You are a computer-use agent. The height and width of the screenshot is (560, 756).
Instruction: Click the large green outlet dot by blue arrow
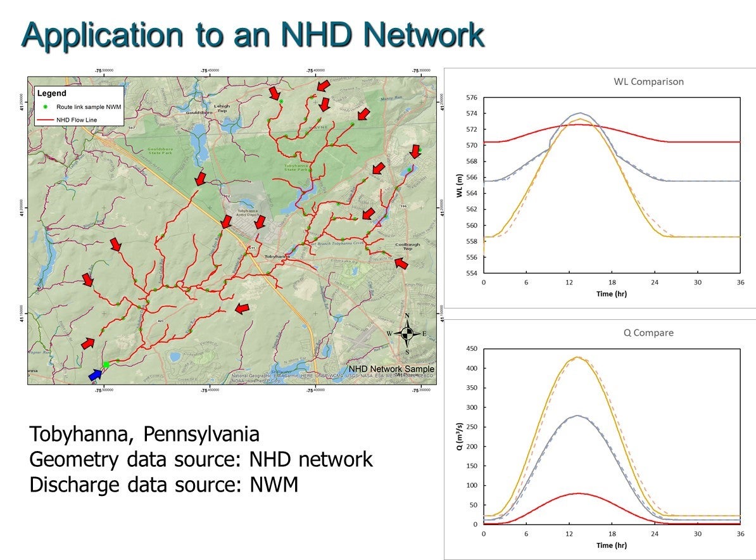(106, 365)
